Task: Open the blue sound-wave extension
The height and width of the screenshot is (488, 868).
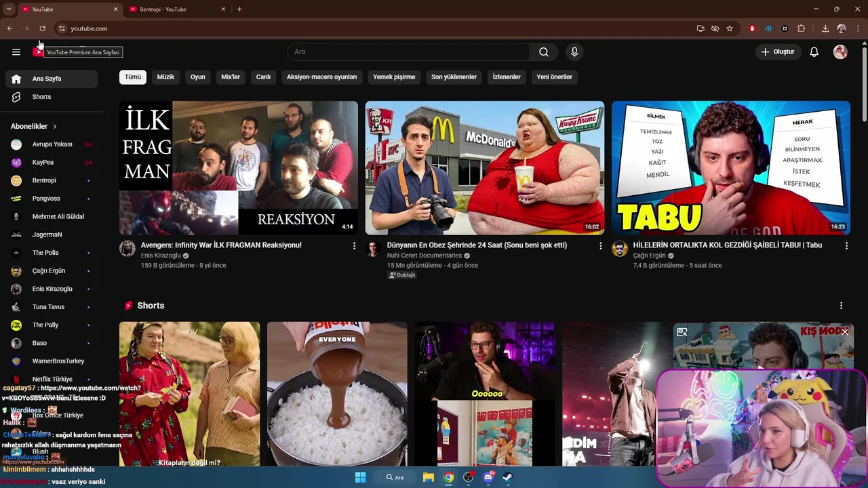Action: [768, 28]
